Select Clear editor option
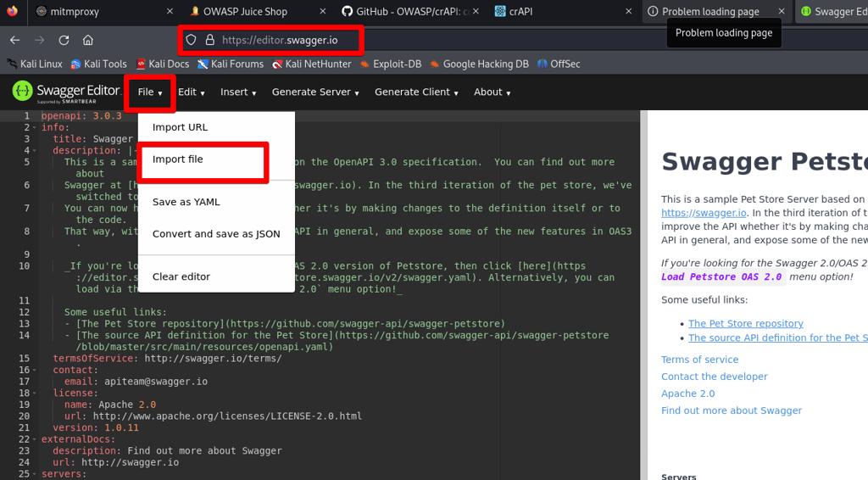Image resolution: width=868 pixels, height=480 pixels. 216,276
